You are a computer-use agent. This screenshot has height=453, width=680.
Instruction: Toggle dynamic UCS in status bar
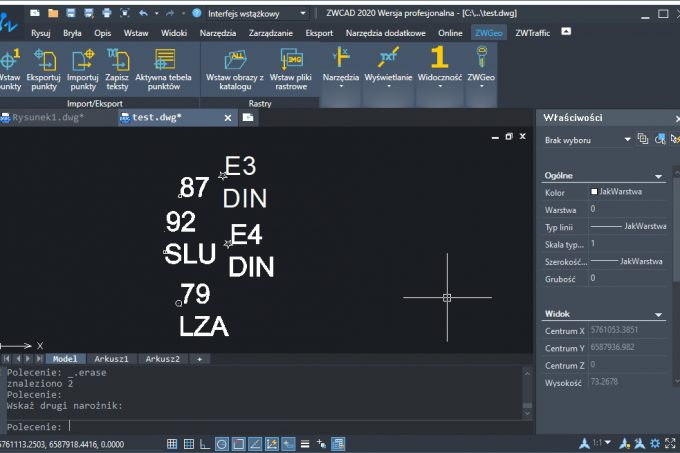pos(271,443)
